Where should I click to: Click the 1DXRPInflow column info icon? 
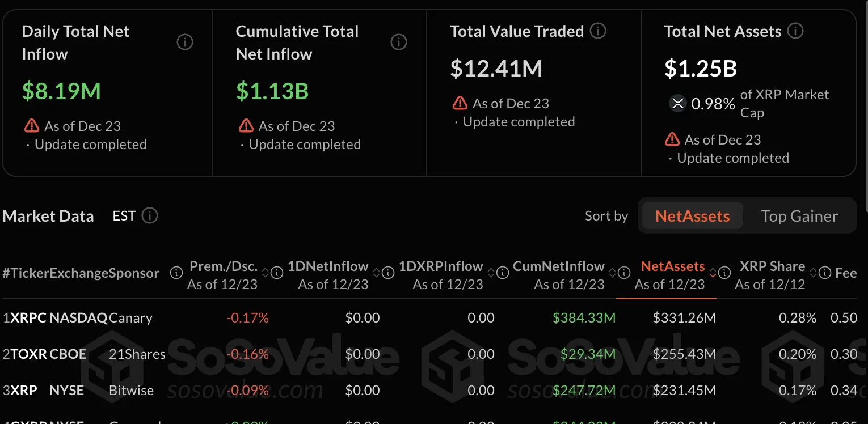(x=502, y=273)
